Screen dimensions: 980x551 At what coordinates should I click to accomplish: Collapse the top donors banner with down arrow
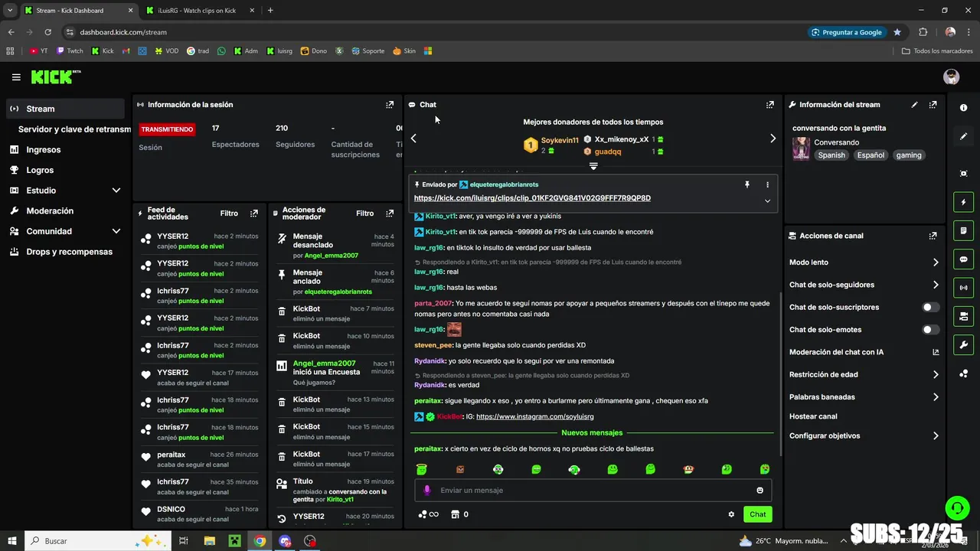pyautogui.click(x=593, y=166)
